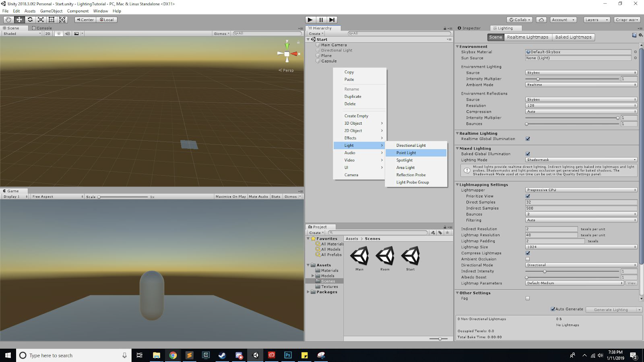Choose Point Light from submenu

(416, 153)
